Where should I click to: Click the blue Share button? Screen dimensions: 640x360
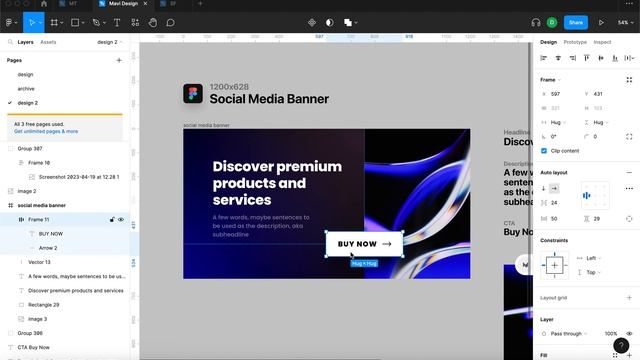[x=576, y=22]
